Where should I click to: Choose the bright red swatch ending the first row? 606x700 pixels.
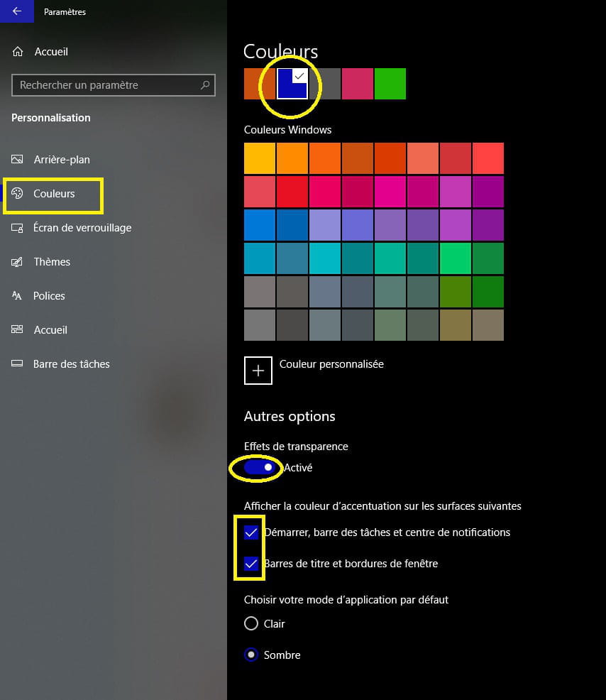click(x=488, y=158)
